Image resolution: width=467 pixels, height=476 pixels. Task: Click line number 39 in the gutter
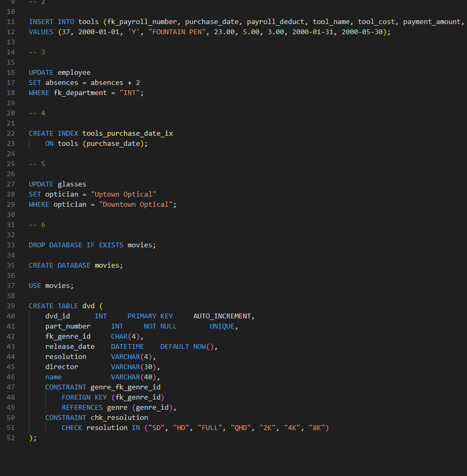(11, 306)
